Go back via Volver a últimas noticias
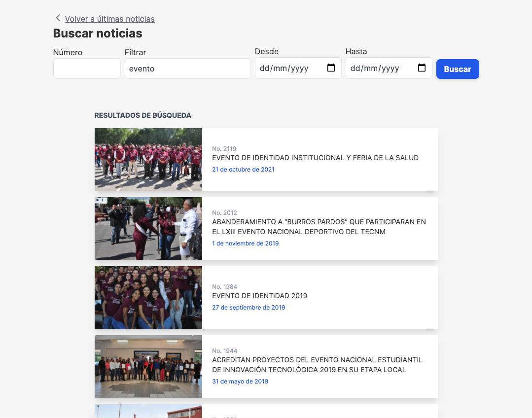The height and width of the screenshot is (418, 532). click(109, 19)
